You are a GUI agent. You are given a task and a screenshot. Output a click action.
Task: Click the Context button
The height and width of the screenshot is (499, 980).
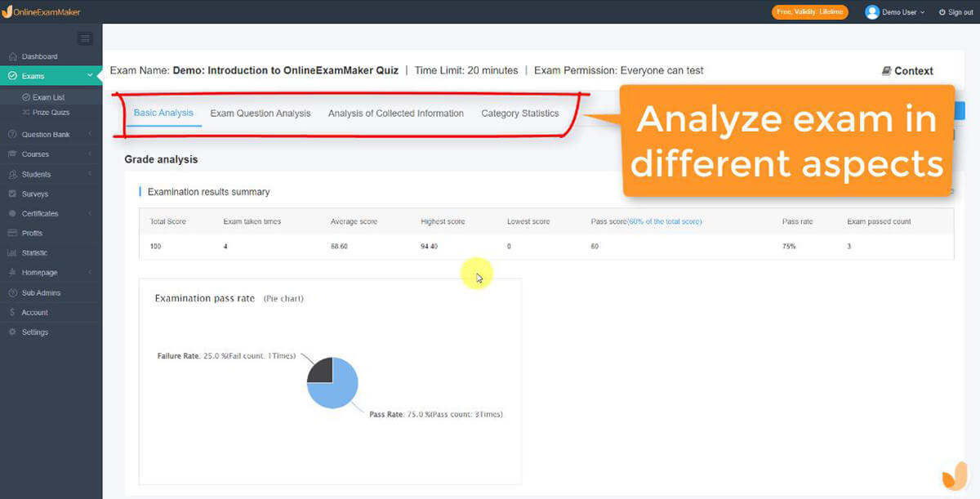[x=907, y=71]
